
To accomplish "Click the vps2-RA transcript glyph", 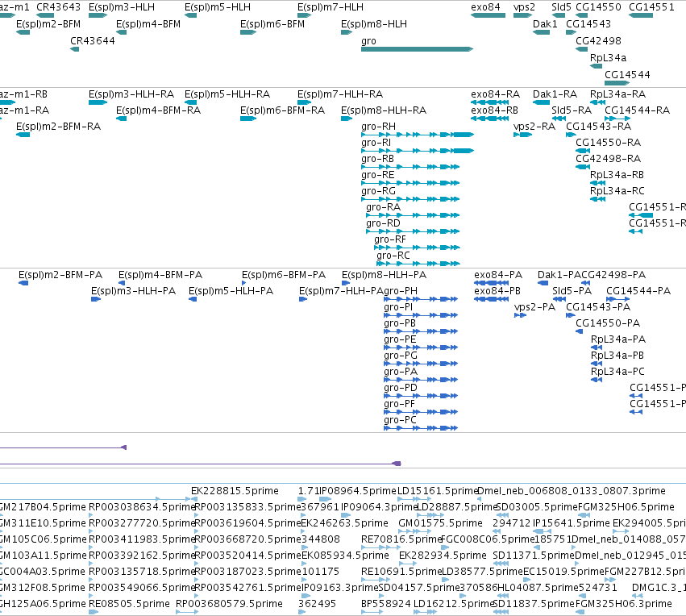I will click(523, 135).
